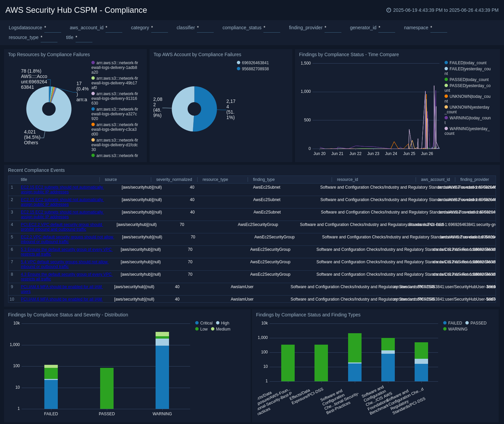504x424 pixels.
Task: Sort table by the finding_type column header
Action: (264, 180)
